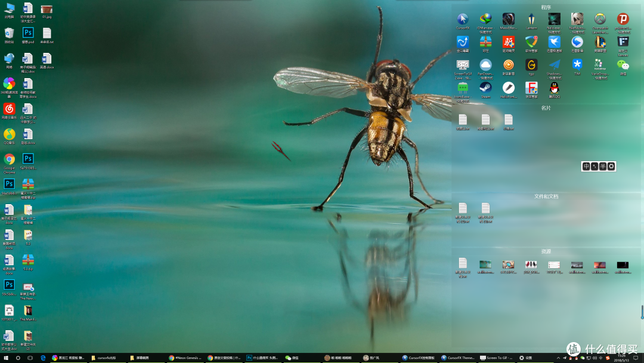Open the CursorFX desktop shortcut
This screenshot has width=644, height=363.
tap(463, 19)
